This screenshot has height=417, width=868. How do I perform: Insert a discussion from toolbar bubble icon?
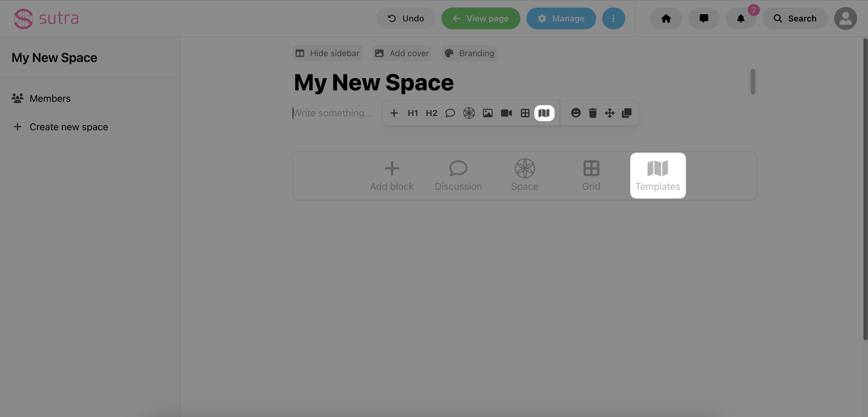coord(450,113)
